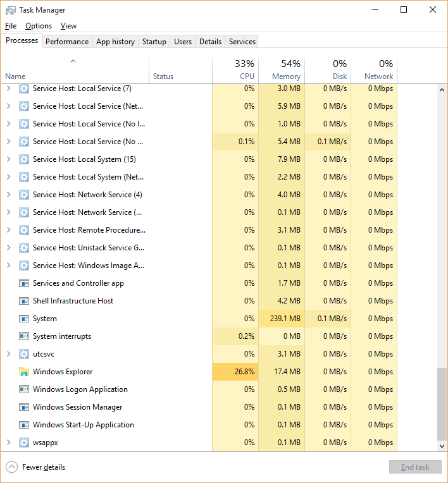Expand Service Host: Local Service (Net...

click(x=9, y=106)
